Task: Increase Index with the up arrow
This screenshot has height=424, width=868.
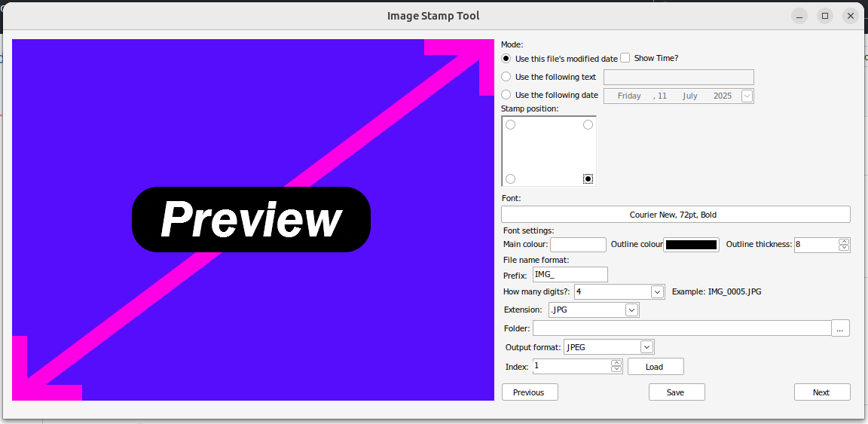Action: [x=616, y=363]
